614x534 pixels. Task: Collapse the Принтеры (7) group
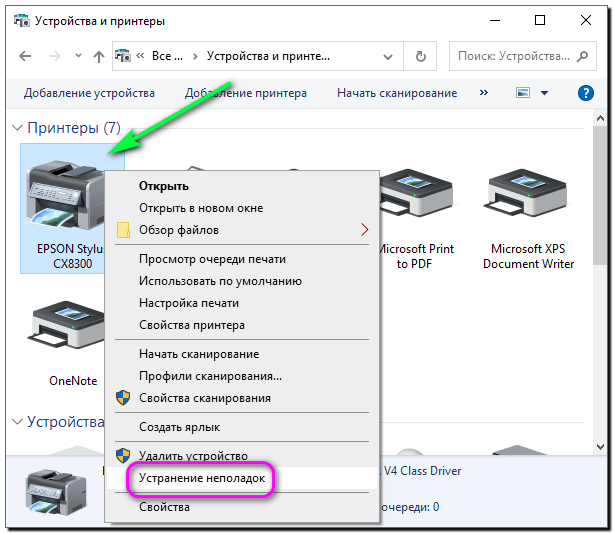coord(17,128)
